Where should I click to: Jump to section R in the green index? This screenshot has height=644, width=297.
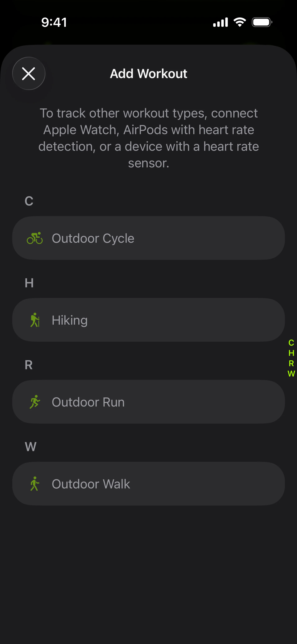point(291,363)
